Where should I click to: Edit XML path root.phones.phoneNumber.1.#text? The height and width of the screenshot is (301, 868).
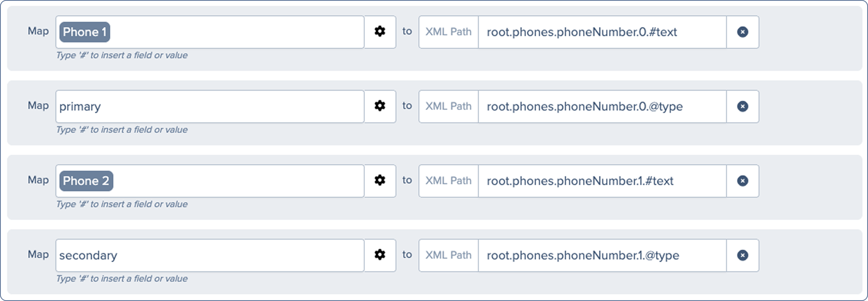coord(602,181)
